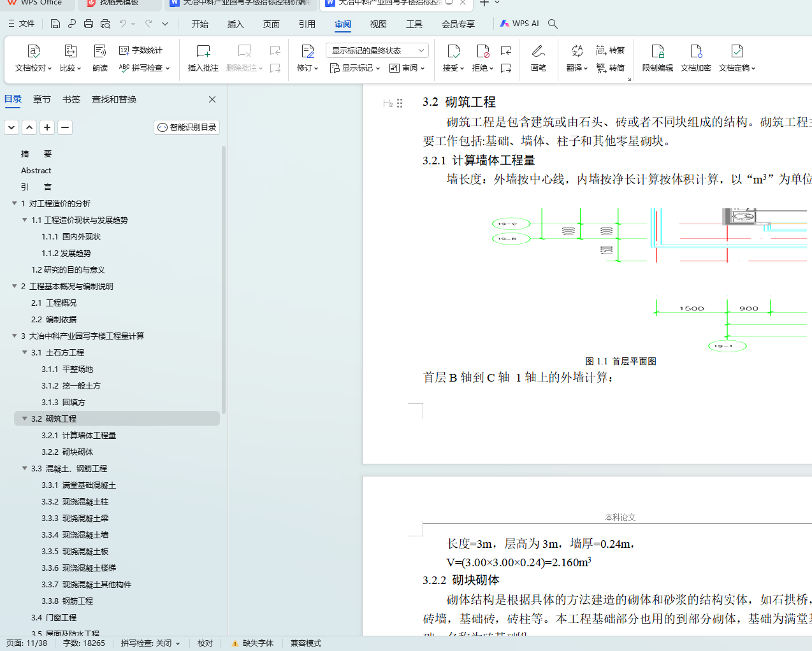Jump to '3.2.1 计算墙体工程量' in outline
The height and width of the screenshot is (651, 812).
coord(79,435)
